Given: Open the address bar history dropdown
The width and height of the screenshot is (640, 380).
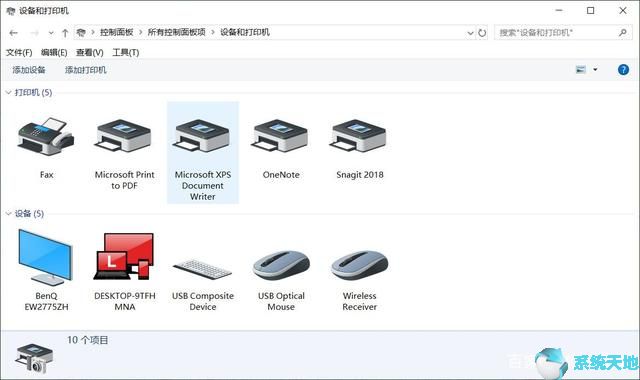Looking at the screenshot, I should (471, 33).
